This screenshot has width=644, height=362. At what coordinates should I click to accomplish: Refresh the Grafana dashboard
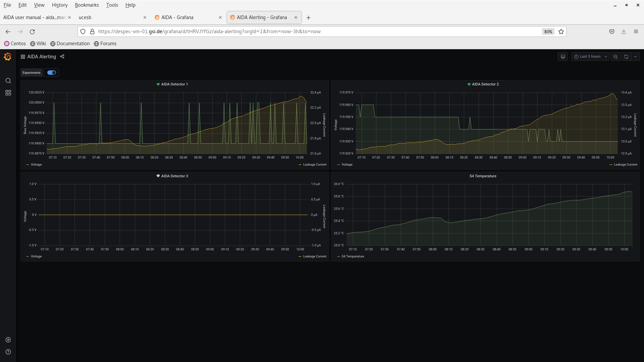tap(626, 57)
